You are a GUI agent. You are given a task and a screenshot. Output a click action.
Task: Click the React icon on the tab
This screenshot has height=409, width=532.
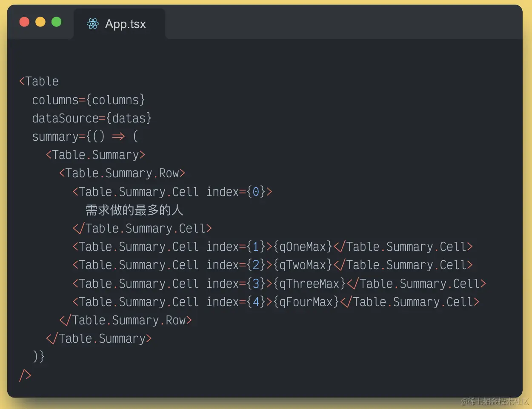pos(93,24)
